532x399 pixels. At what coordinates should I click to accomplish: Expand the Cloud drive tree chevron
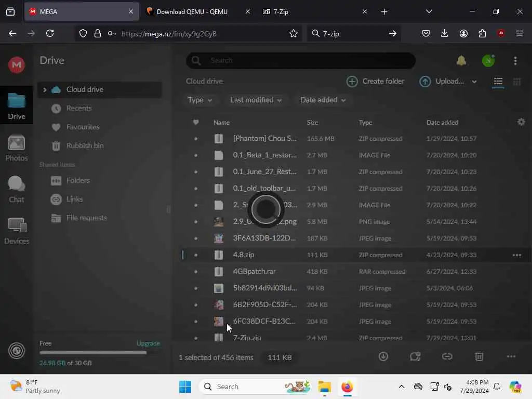tap(45, 89)
